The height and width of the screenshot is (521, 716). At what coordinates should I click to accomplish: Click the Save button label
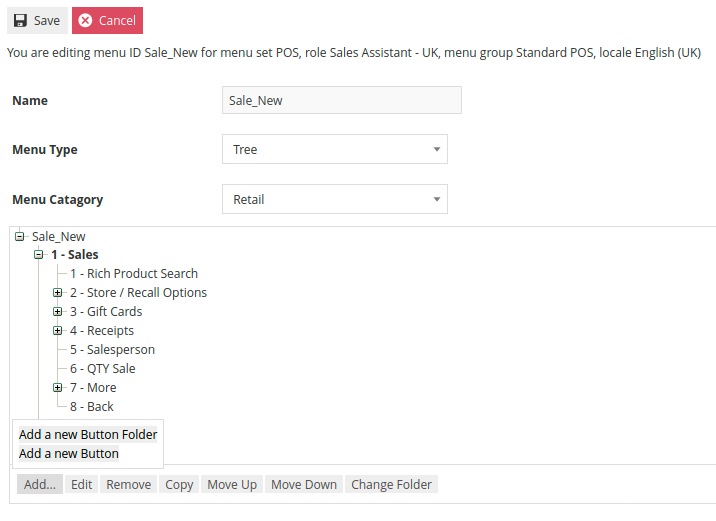click(47, 21)
